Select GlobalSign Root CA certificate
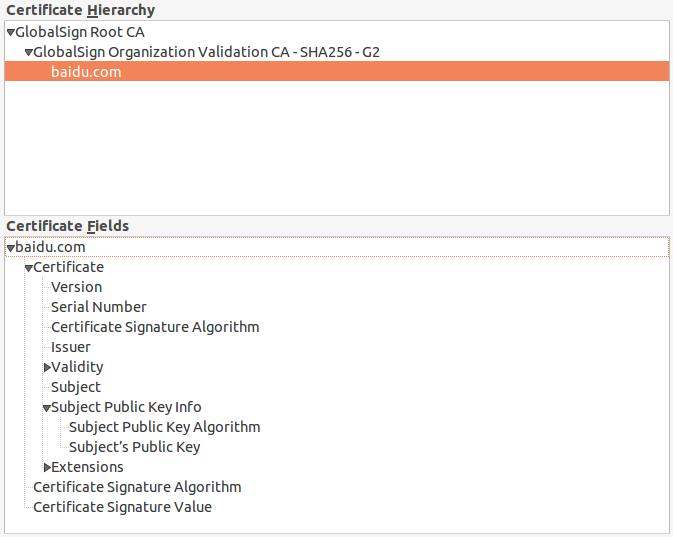This screenshot has height=537, width=673. click(x=80, y=32)
